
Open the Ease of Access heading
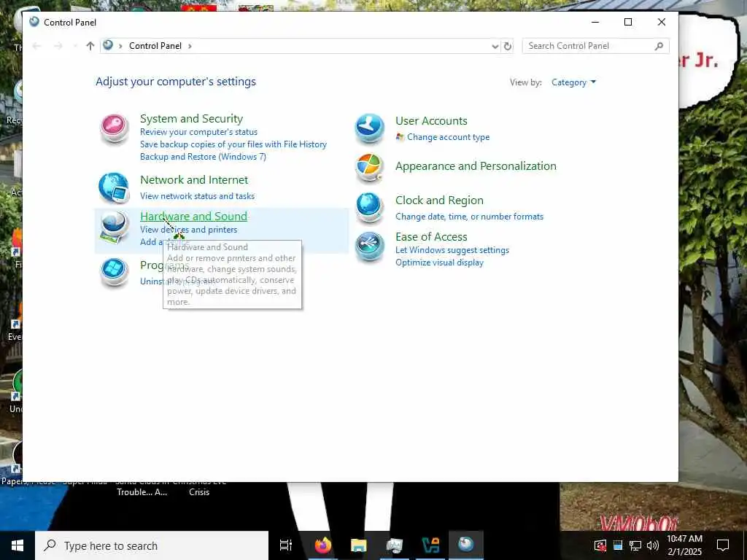click(431, 237)
